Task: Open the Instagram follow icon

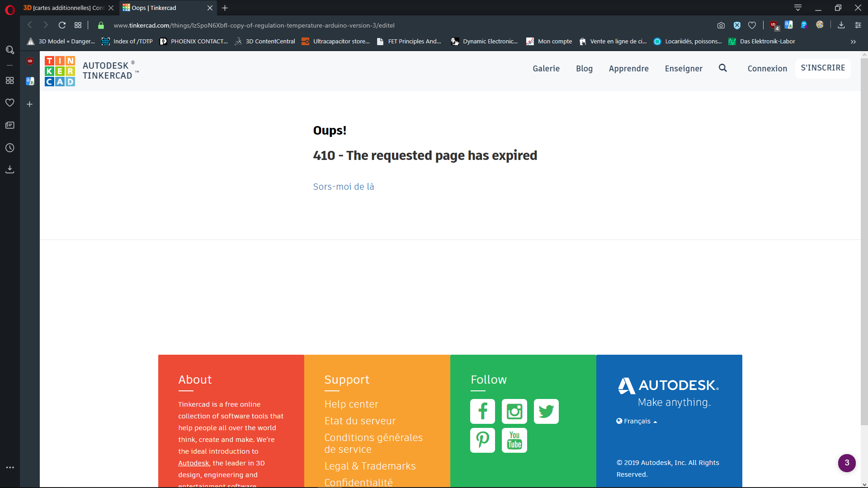Action: 514,411
